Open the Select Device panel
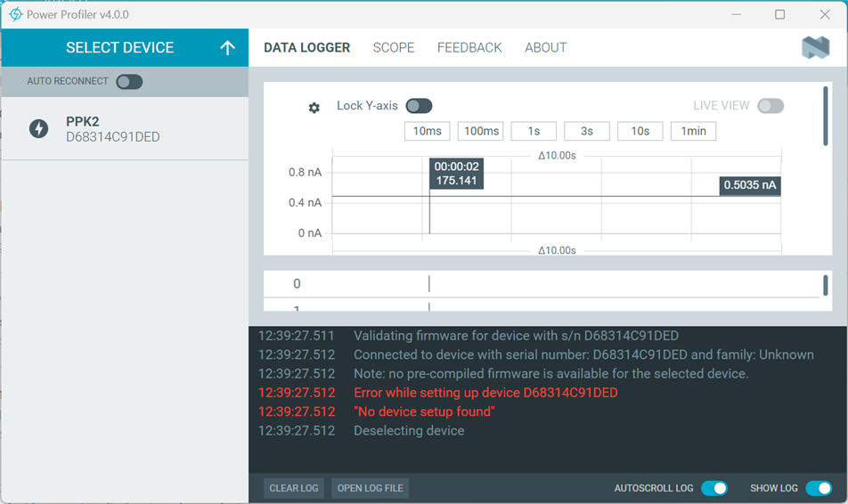Image resolution: width=848 pixels, height=504 pixels. click(125, 47)
